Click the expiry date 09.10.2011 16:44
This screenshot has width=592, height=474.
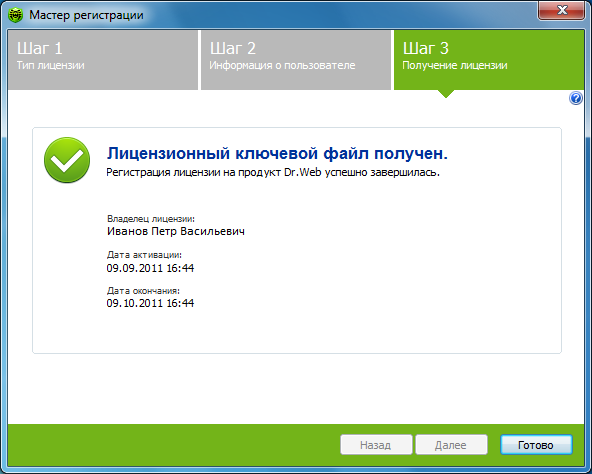tap(150, 303)
